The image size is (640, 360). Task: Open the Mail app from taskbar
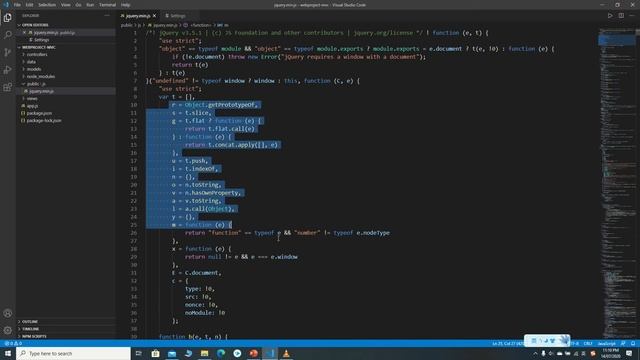click(172, 353)
